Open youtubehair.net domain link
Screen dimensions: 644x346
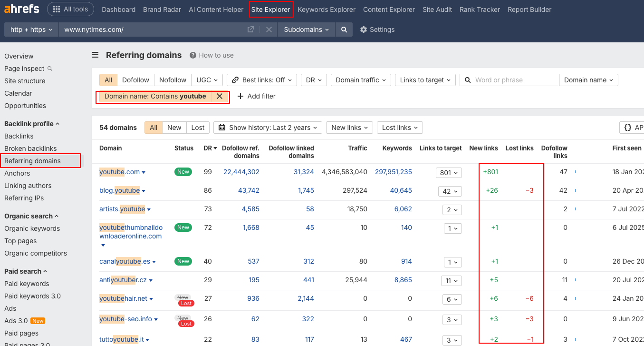(x=124, y=298)
